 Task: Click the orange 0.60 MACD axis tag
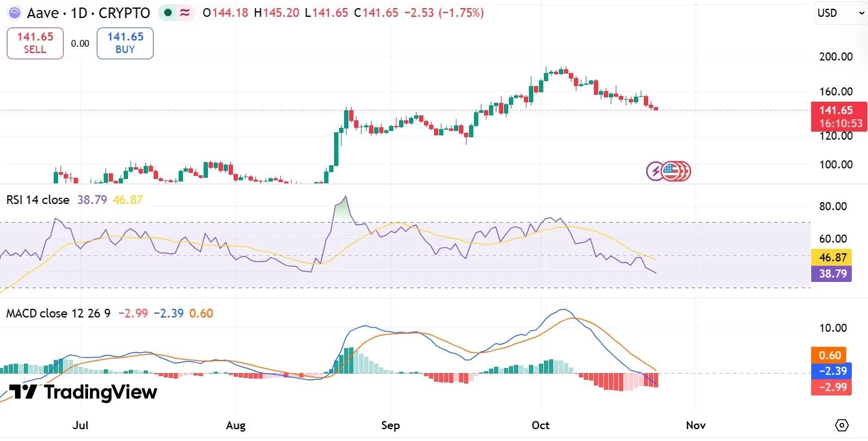tap(829, 356)
